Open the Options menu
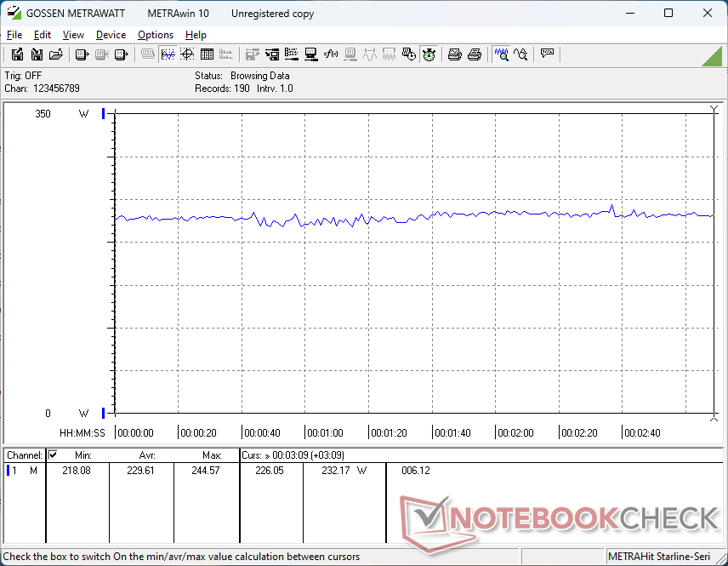This screenshot has height=566, width=728. 156,35
